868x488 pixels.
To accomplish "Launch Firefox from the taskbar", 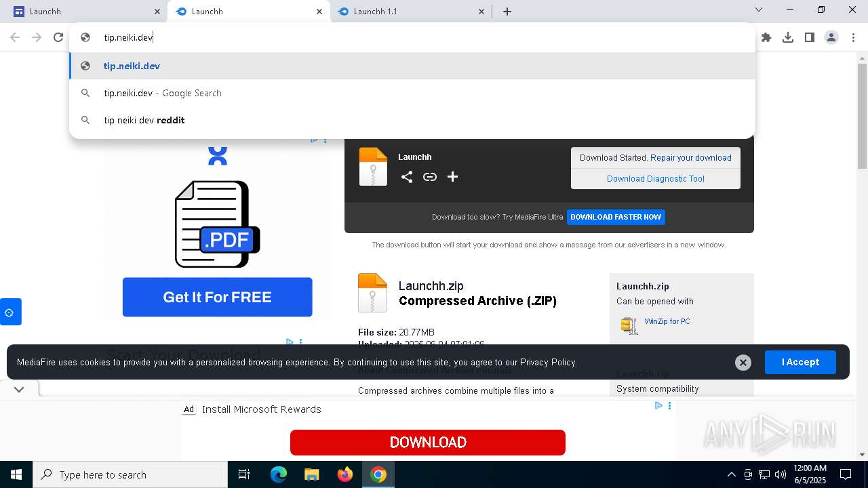I will [x=345, y=474].
